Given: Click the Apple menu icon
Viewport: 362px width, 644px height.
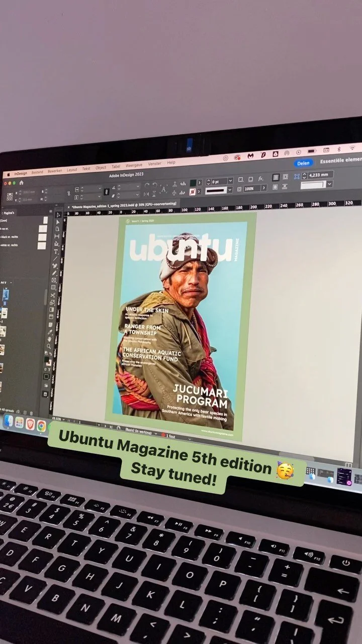Looking at the screenshot, I should point(8,174).
